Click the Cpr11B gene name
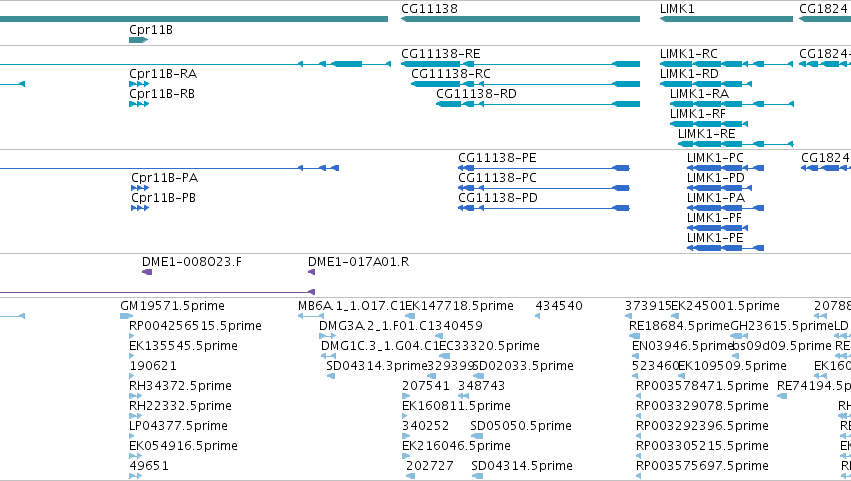Image resolution: width=851 pixels, height=481 pixels. 151,30
